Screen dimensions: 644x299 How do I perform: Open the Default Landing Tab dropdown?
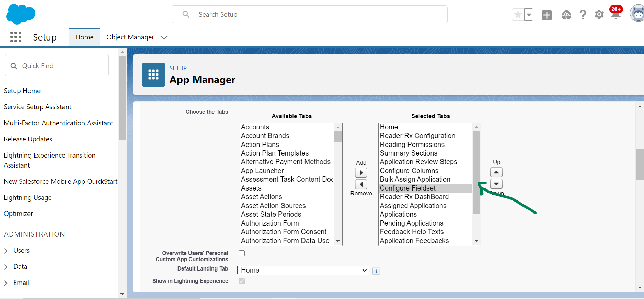303,270
